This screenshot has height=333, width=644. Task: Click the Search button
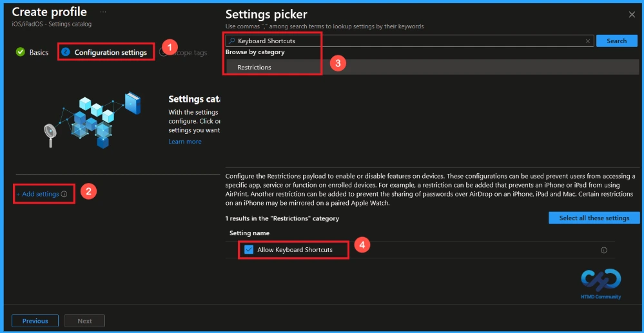616,41
